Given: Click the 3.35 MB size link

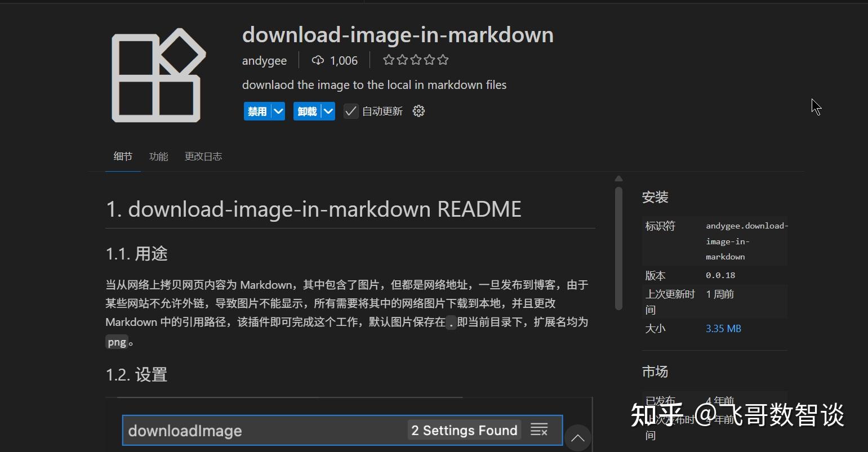Looking at the screenshot, I should click(x=723, y=328).
